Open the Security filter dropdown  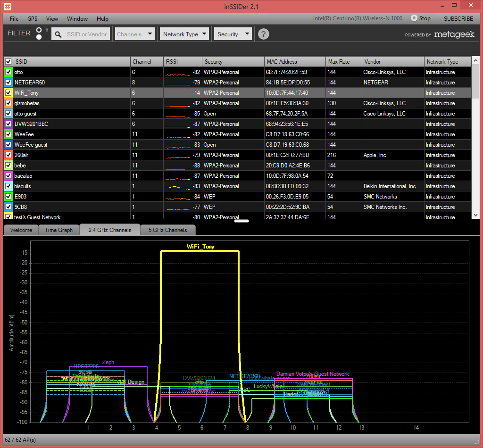point(233,34)
